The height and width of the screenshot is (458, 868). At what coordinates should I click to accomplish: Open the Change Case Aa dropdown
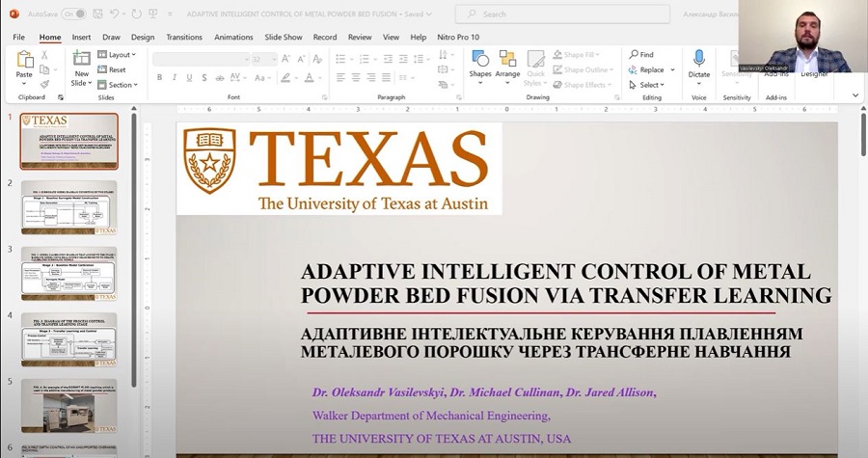pyautogui.click(x=261, y=77)
